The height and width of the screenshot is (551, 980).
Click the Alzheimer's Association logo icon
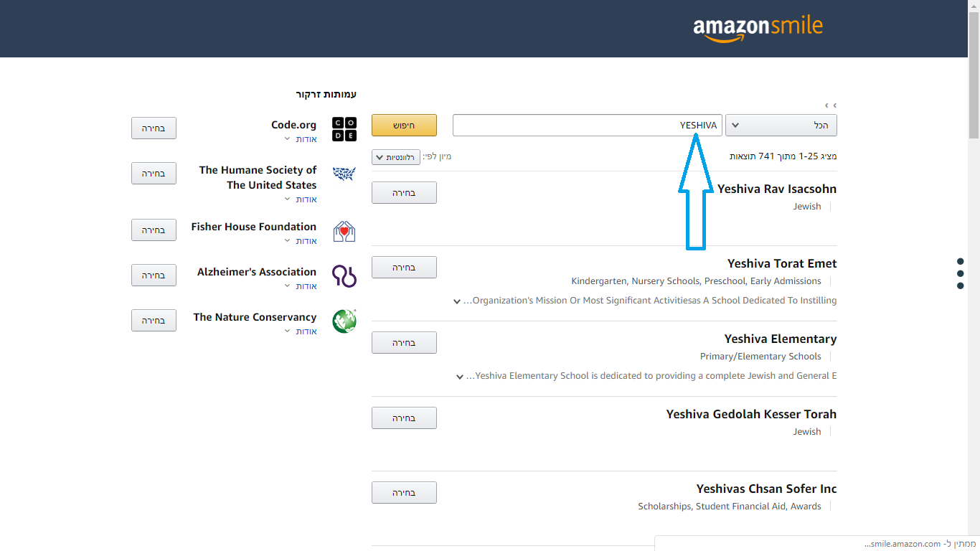point(344,276)
